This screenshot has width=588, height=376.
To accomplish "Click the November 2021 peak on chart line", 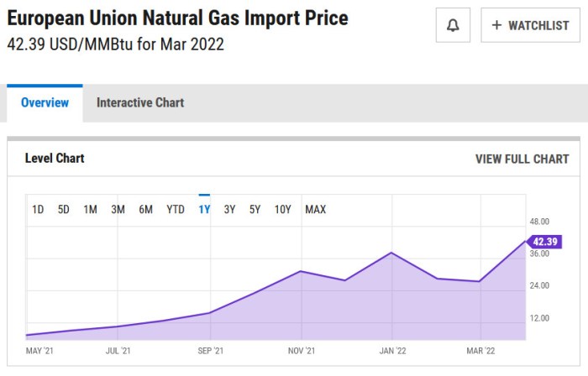I will pos(301,271).
